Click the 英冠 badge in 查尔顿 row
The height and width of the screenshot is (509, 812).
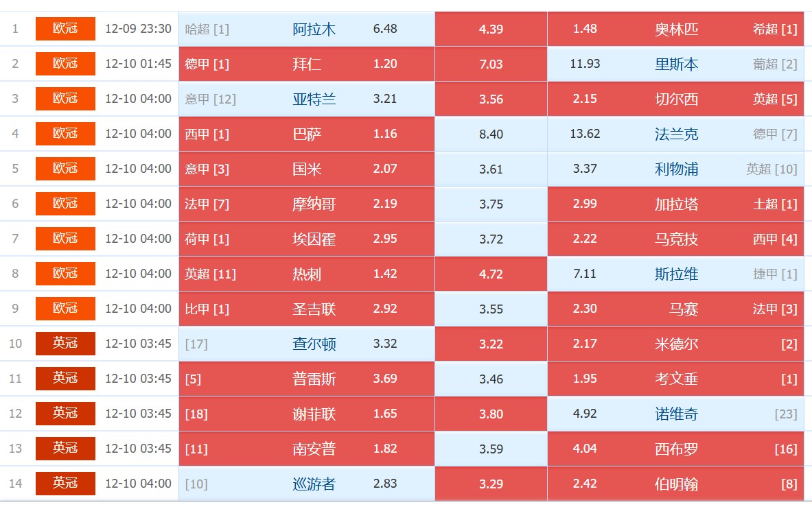pos(65,344)
